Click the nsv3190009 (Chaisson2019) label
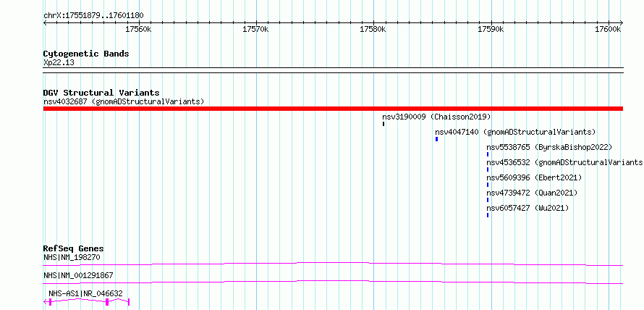Viewport: 644px width, 310px height. click(436, 117)
